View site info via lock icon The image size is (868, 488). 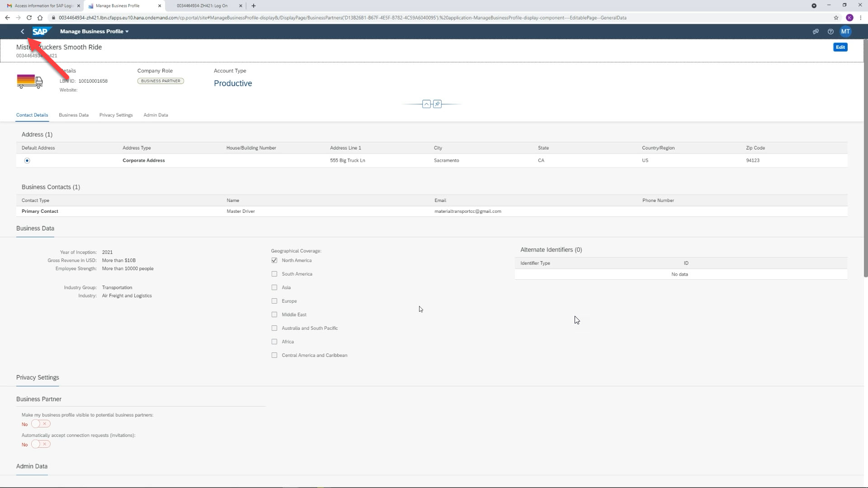pos(53,18)
